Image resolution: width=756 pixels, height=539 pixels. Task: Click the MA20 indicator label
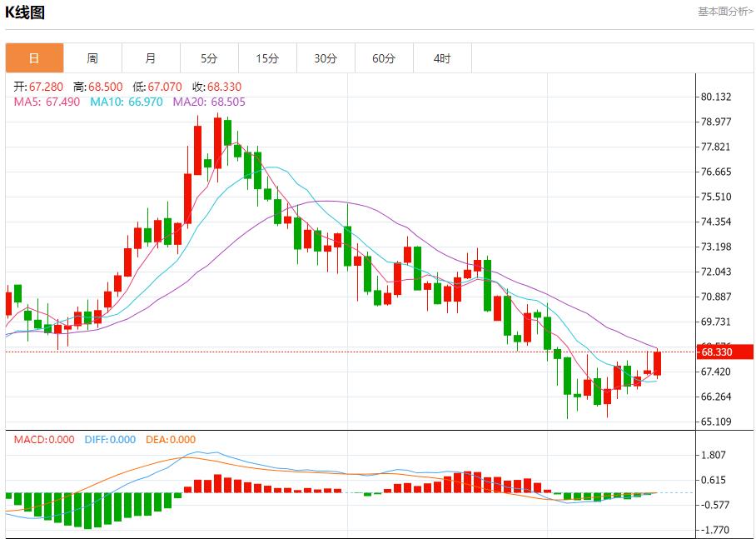209,102
